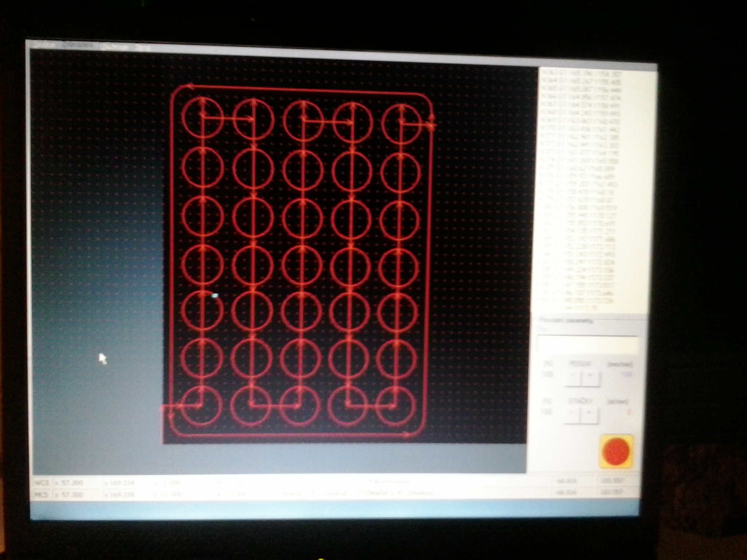Increase spindle speed with Otáčky plus button
This screenshot has width=747, height=560.
coord(589,415)
